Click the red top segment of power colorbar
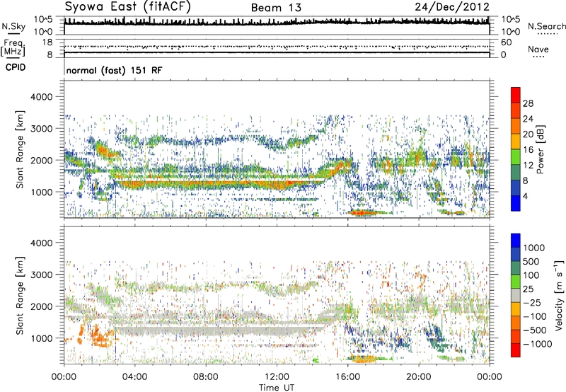 pyautogui.click(x=516, y=95)
